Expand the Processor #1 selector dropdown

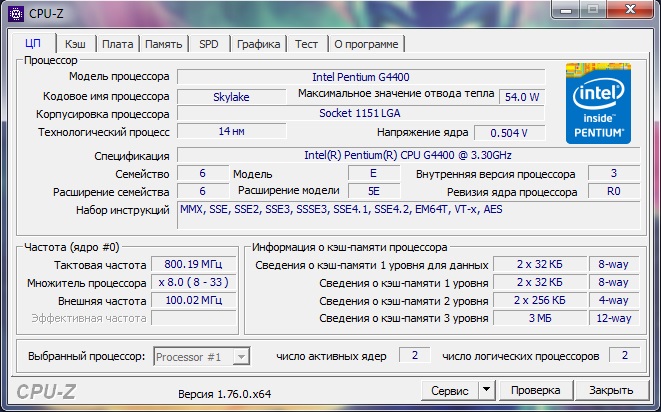(241, 357)
